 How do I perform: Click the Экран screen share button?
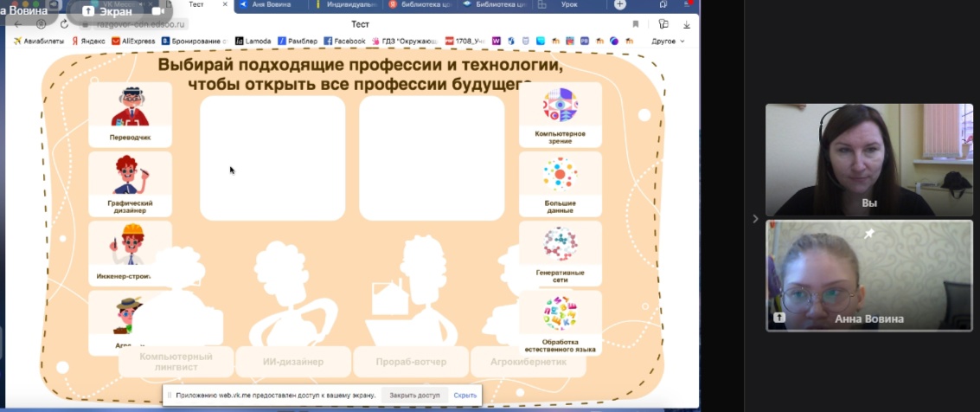pyautogui.click(x=107, y=11)
